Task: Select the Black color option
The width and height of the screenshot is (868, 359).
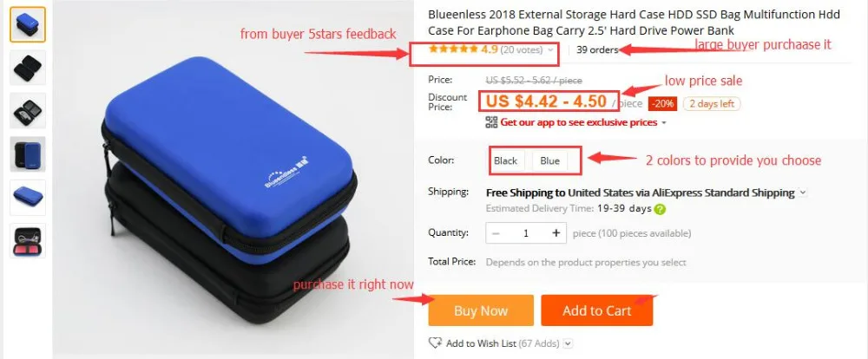Action: [x=505, y=161]
